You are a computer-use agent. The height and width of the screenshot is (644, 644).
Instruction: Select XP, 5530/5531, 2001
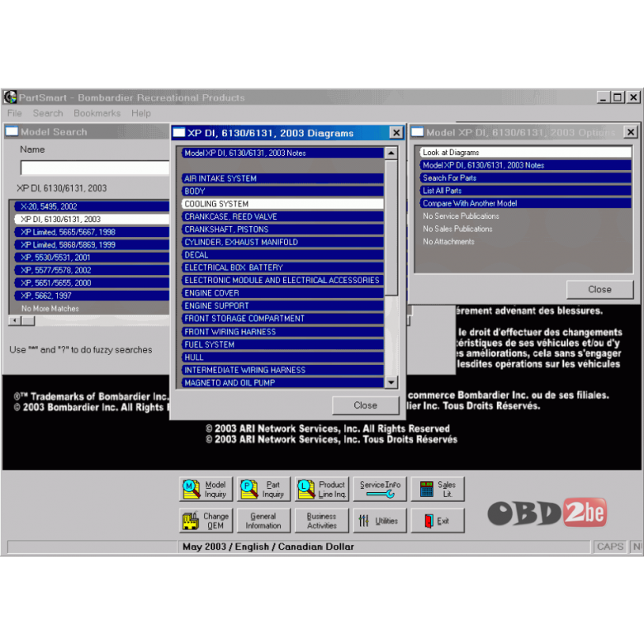[x=91, y=257]
